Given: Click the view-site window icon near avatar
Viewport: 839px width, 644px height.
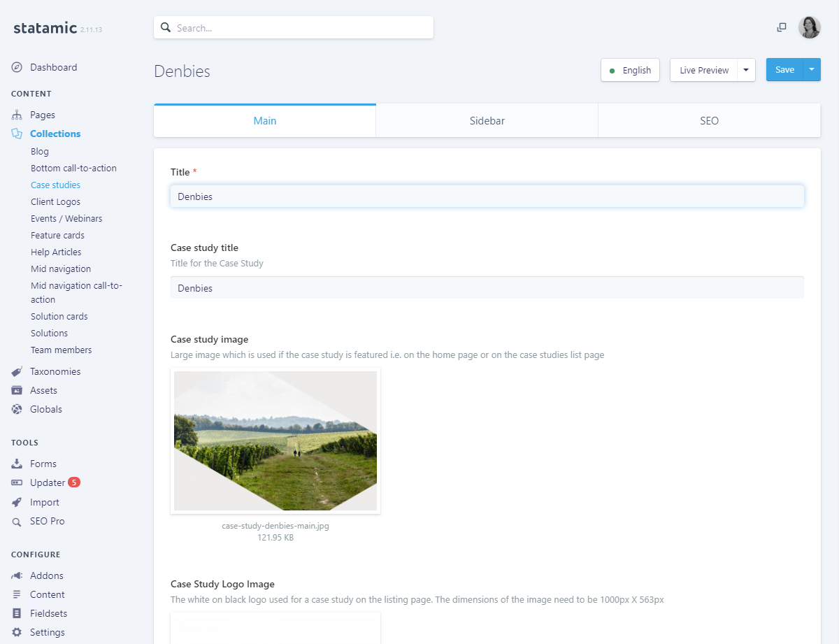Looking at the screenshot, I should 782,27.
